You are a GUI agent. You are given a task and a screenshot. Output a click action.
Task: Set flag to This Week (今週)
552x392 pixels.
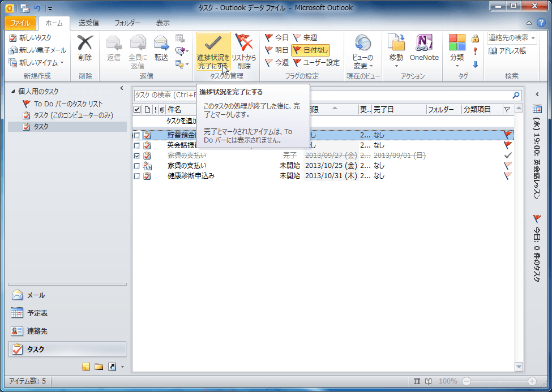pyautogui.click(x=277, y=63)
